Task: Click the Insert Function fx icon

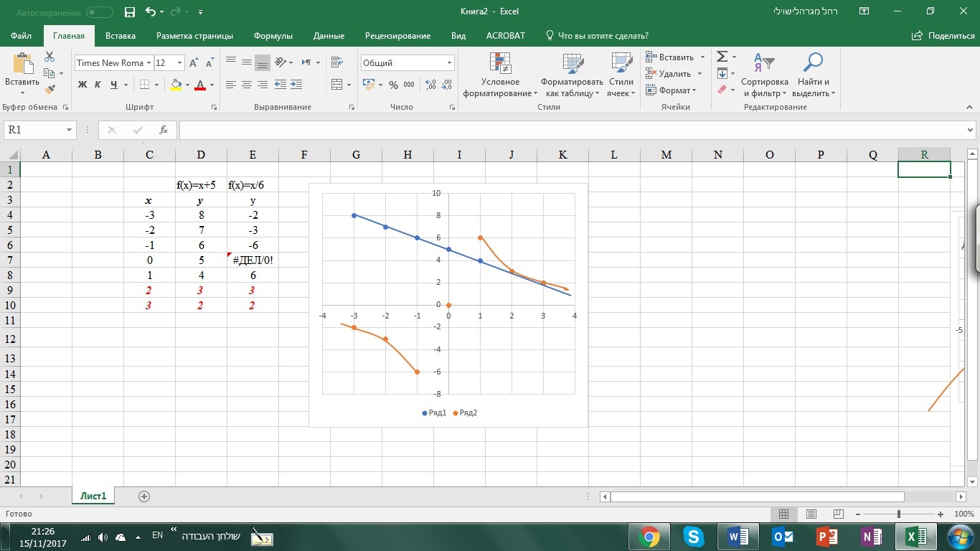Action: [164, 130]
